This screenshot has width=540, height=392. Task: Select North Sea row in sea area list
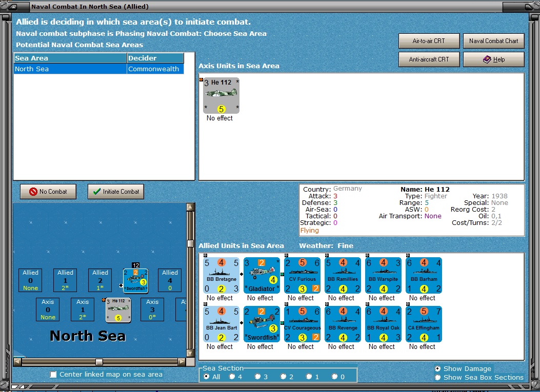(x=98, y=69)
